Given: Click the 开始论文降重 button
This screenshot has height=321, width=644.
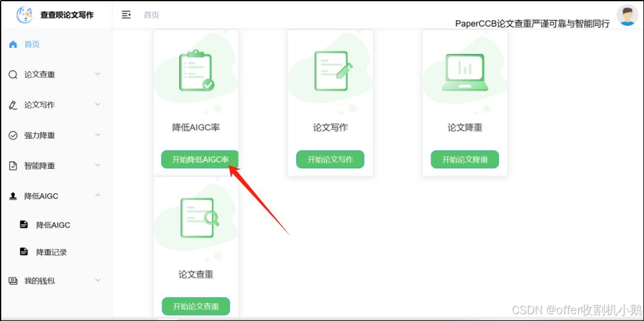Looking at the screenshot, I should point(465,160).
